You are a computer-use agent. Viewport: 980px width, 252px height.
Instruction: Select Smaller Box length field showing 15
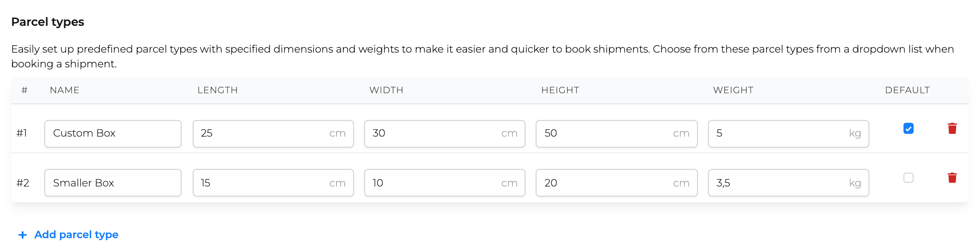tap(273, 183)
